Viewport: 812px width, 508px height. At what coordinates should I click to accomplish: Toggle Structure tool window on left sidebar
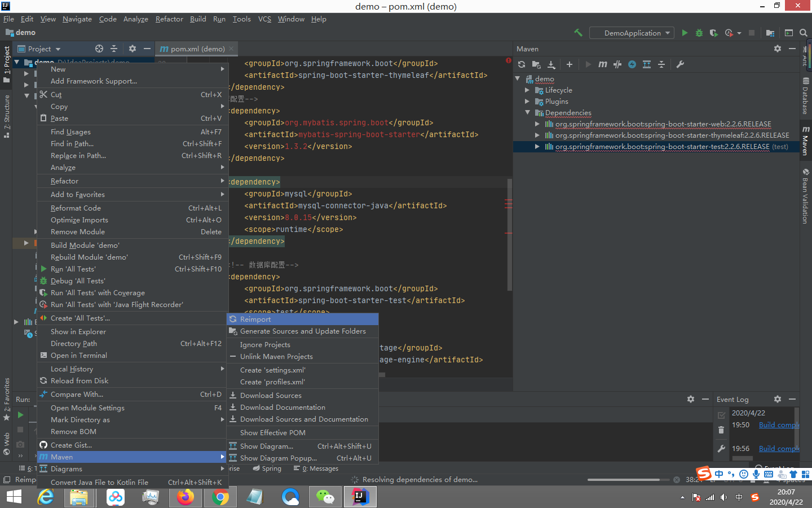(7, 116)
